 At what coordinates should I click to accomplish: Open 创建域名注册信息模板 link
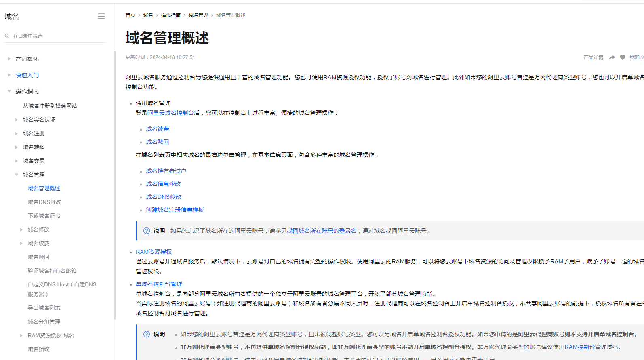[175, 210]
